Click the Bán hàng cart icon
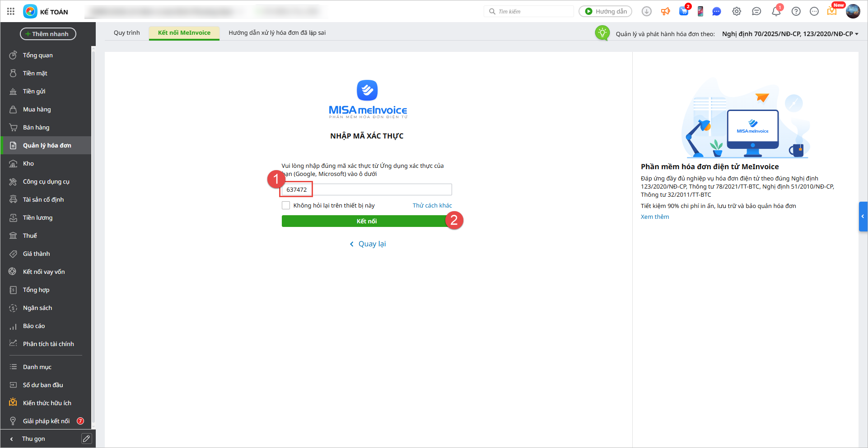Screen dimensions: 868x448 (x=13, y=127)
